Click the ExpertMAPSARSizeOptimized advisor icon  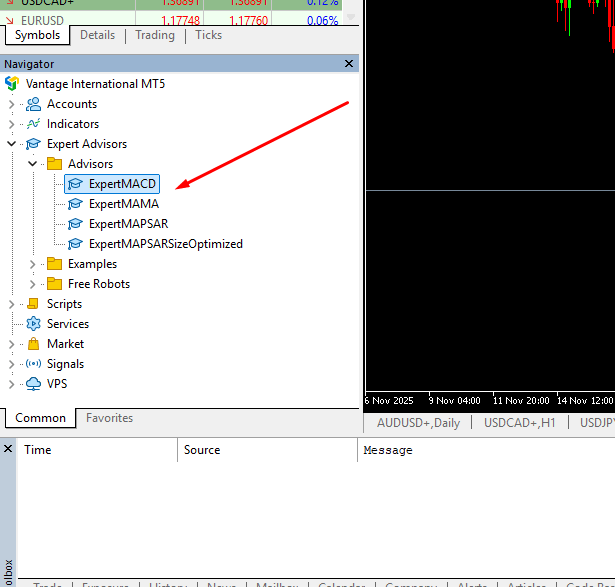75,244
